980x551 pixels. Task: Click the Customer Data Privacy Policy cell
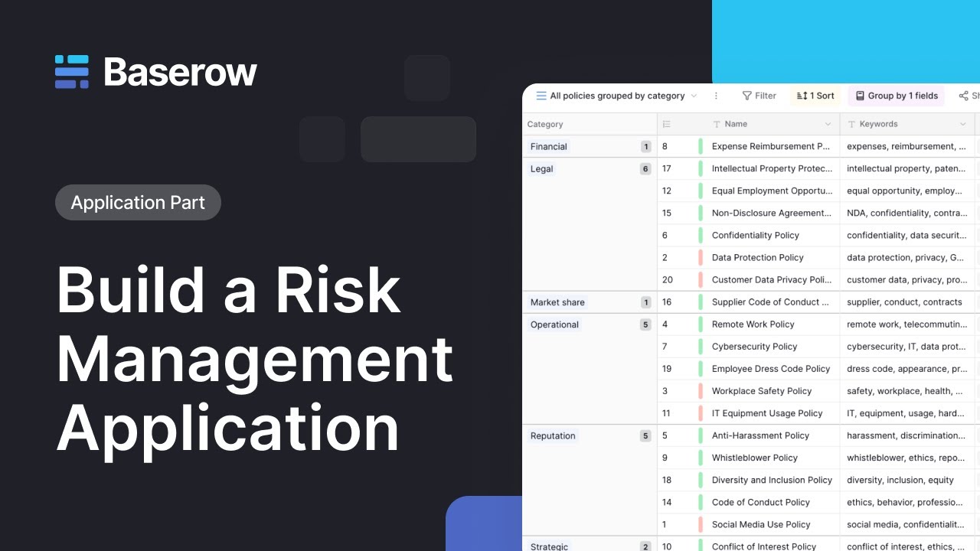pyautogui.click(x=772, y=279)
